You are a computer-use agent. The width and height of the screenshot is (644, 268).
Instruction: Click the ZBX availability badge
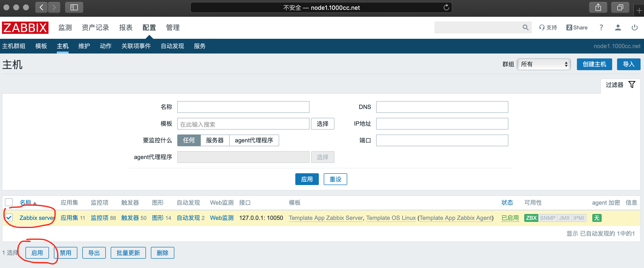tap(531, 218)
